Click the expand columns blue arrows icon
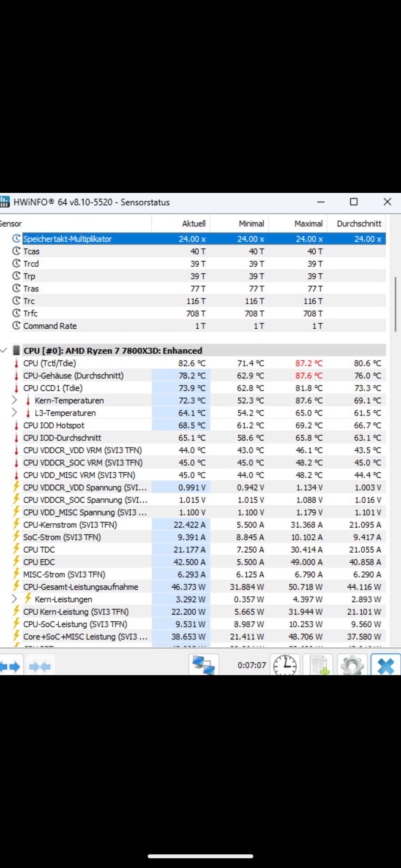Viewport: 401px width, 868px height. click(x=11, y=667)
